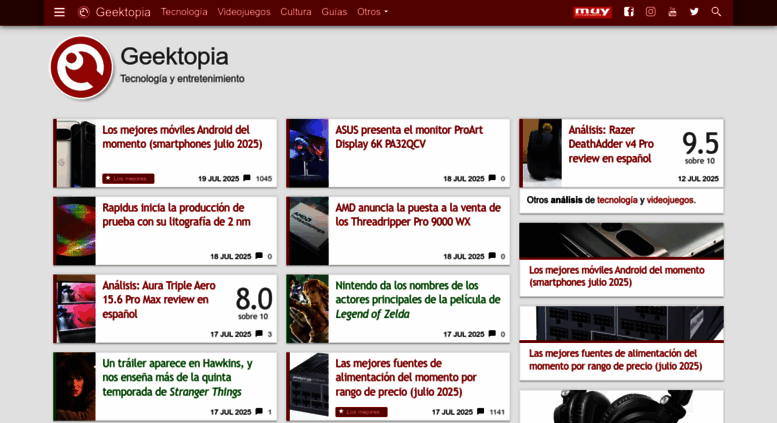
Task: Click comment icon on fuentes de alimentación article
Action: point(481,412)
